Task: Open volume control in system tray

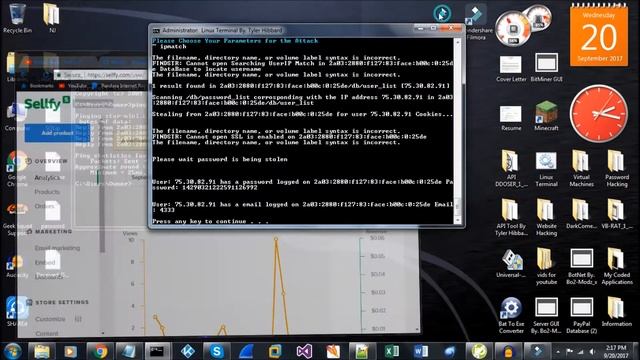Action: (592, 351)
